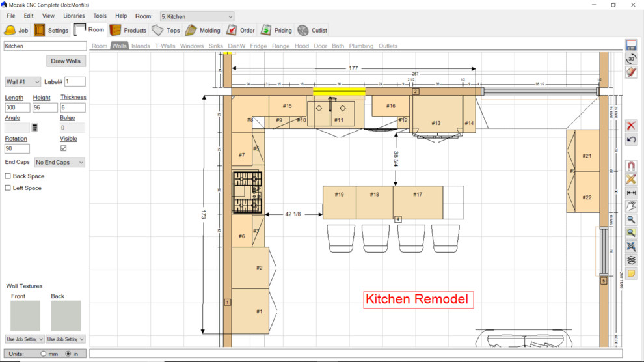The height and width of the screenshot is (362, 644).
Task: Select in units radio button
Action: (68, 354)
